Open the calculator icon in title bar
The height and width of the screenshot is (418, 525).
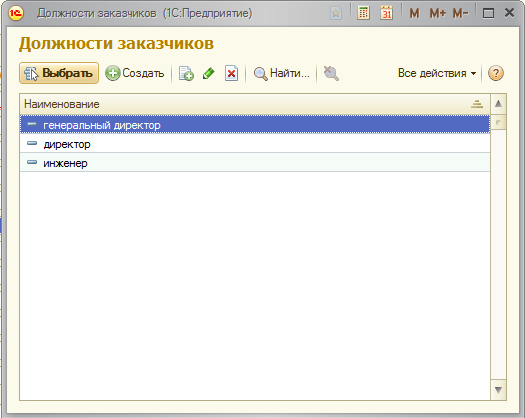363,13
